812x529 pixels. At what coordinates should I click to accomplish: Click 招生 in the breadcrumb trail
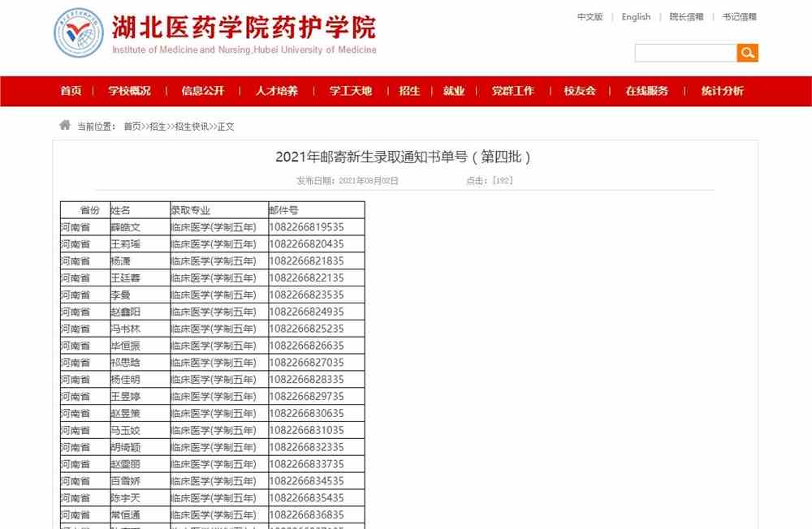[x=158, y=127]
